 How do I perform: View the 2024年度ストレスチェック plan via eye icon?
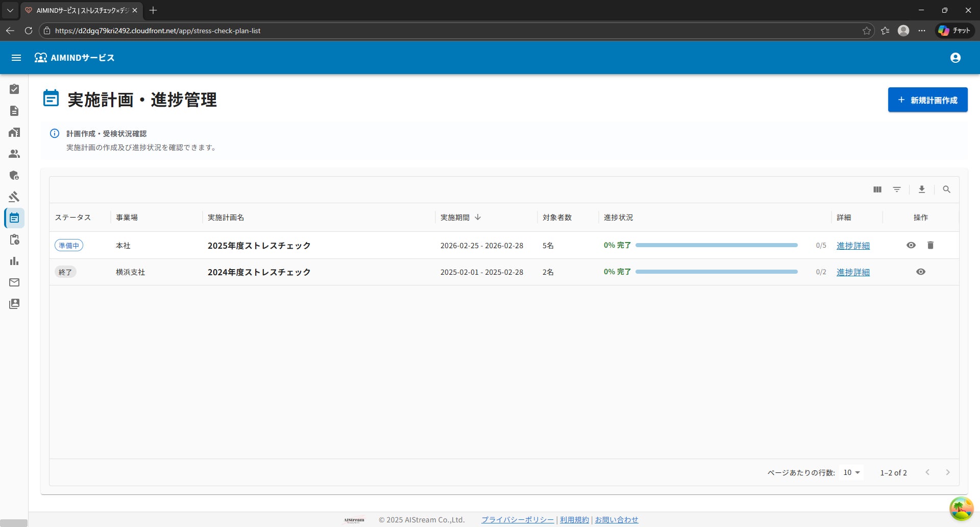click(x=920, y=272)
